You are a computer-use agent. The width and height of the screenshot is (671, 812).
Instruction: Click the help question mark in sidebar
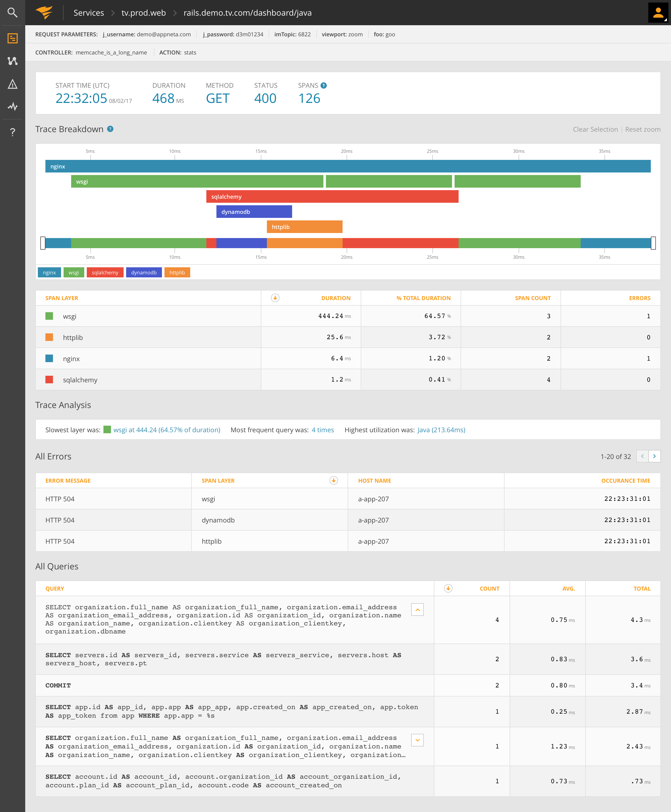(x=12, y=132)
